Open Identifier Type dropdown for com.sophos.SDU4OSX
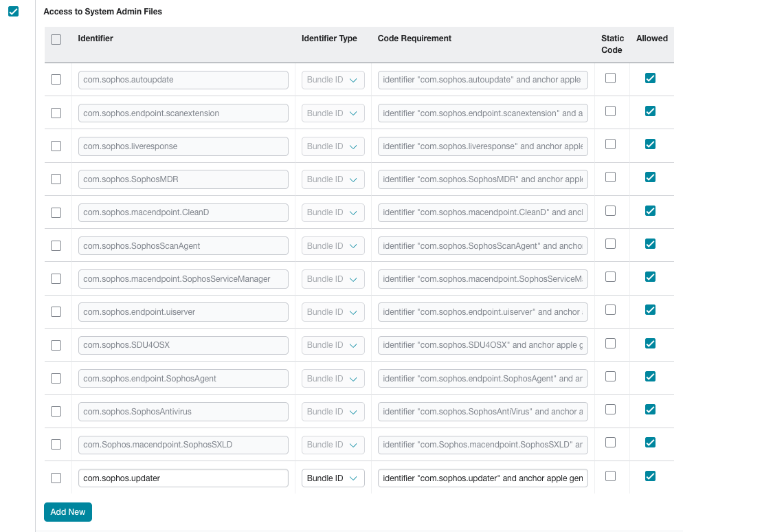 [x=333, y=345]
